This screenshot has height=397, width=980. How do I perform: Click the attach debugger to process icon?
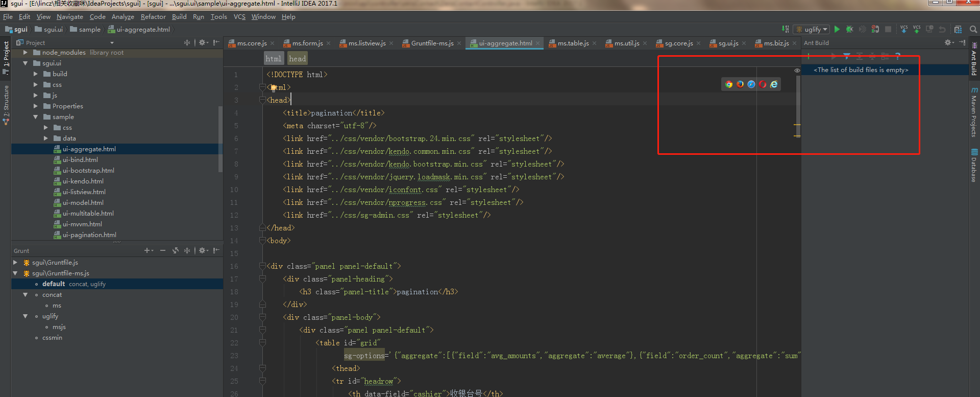click(x=875, y=29)
